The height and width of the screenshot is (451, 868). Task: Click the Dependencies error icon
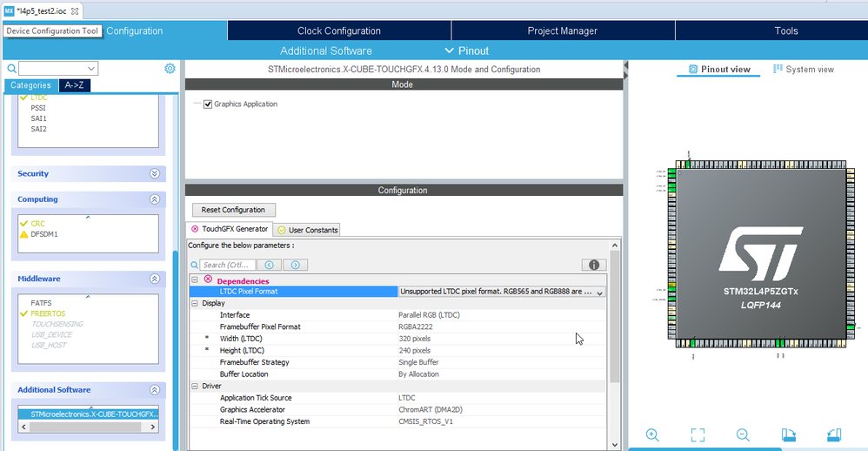point(208,279)
